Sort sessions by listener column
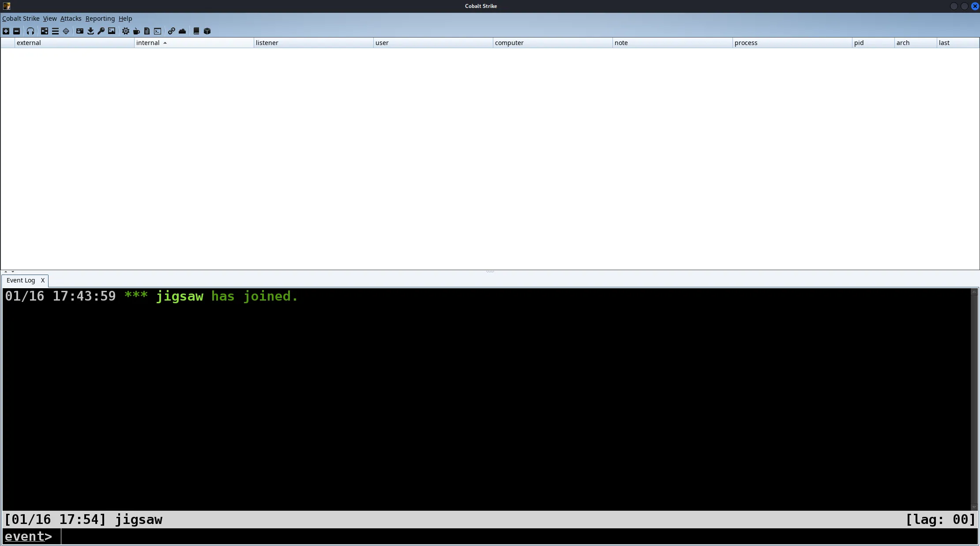 [313, 43]
